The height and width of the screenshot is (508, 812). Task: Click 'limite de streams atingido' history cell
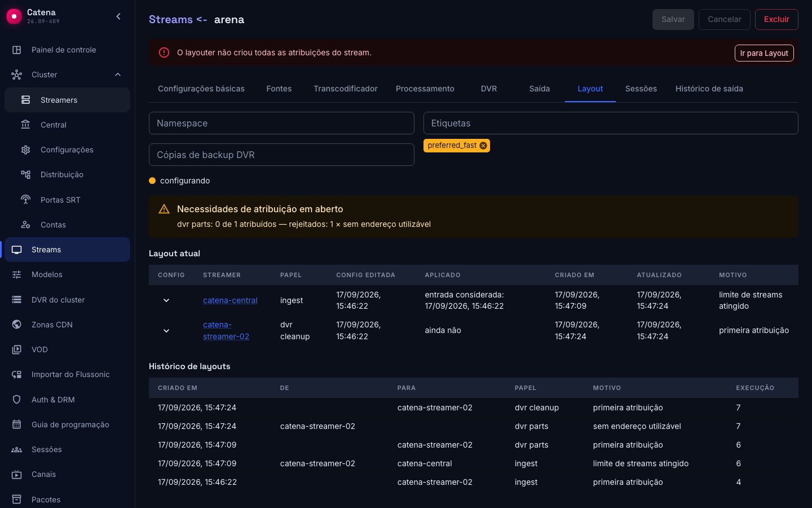coord(641,463)
